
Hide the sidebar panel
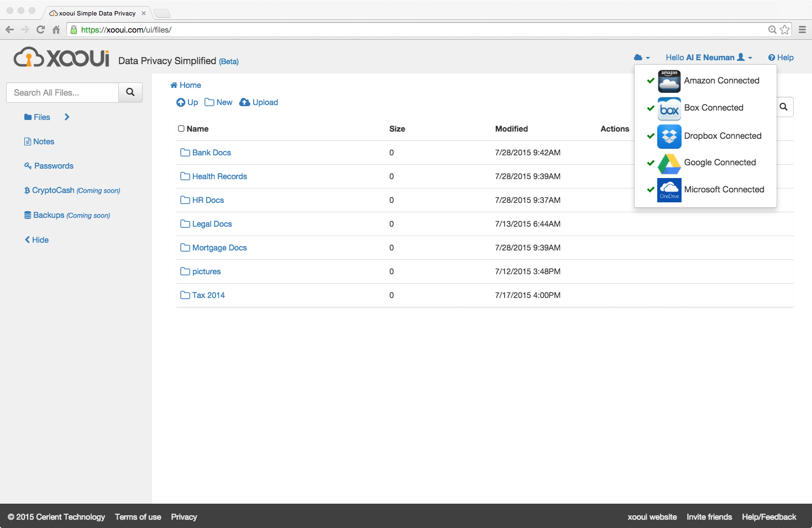pyautogui.click(x=36, y=240)
